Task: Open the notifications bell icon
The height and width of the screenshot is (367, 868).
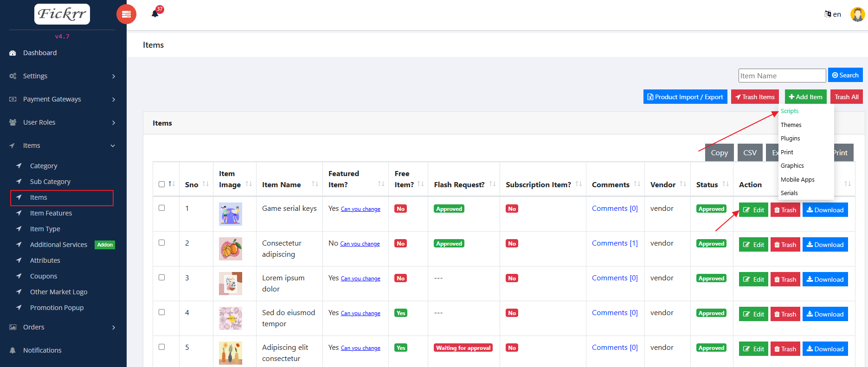Action: coord(155,13)
